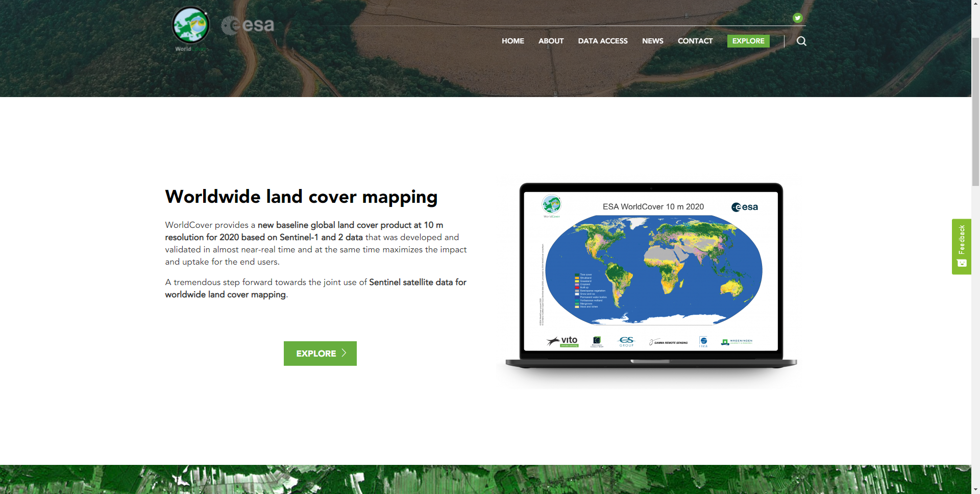
Task: Select DATA ACCESS in the navigation
Action: pyautogui.click(x=603, y=41)
